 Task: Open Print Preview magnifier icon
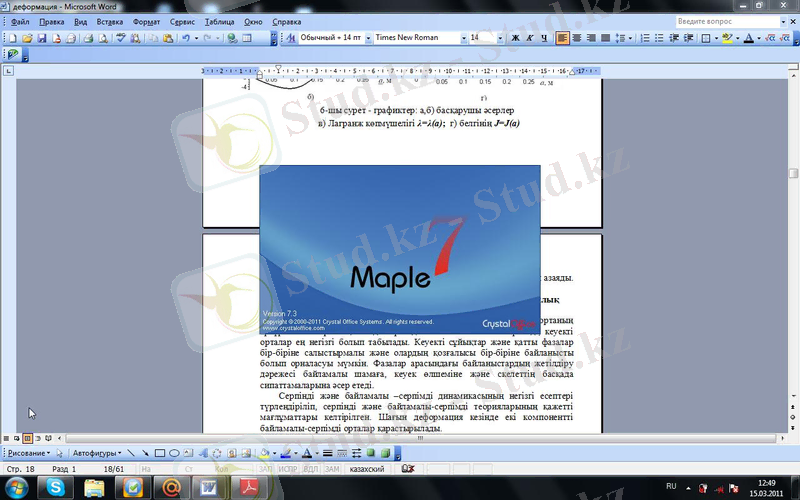pos(103,38)
